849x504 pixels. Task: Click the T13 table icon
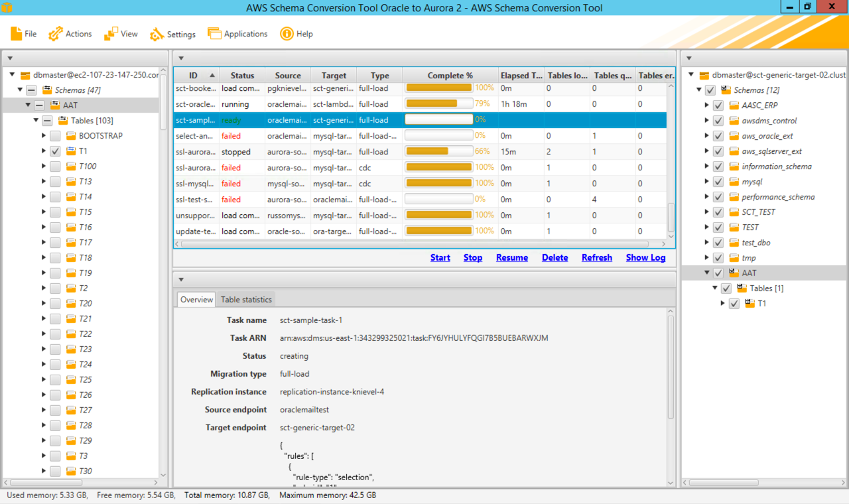[71, 182]
